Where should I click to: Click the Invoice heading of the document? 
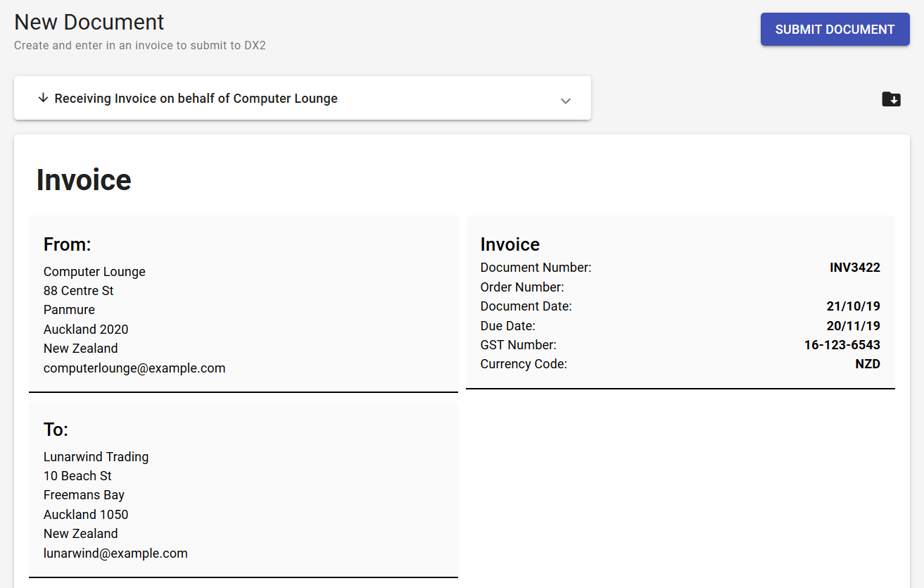tap(84, 180)
